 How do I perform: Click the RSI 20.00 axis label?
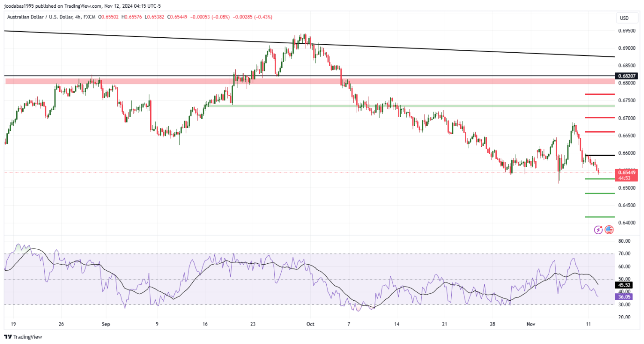coord(625,317)
